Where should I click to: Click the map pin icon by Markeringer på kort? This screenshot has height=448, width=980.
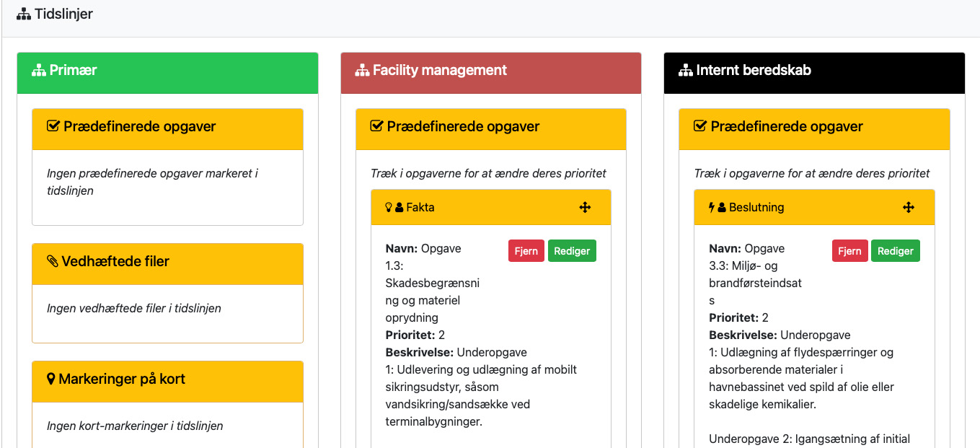[50, 379]
